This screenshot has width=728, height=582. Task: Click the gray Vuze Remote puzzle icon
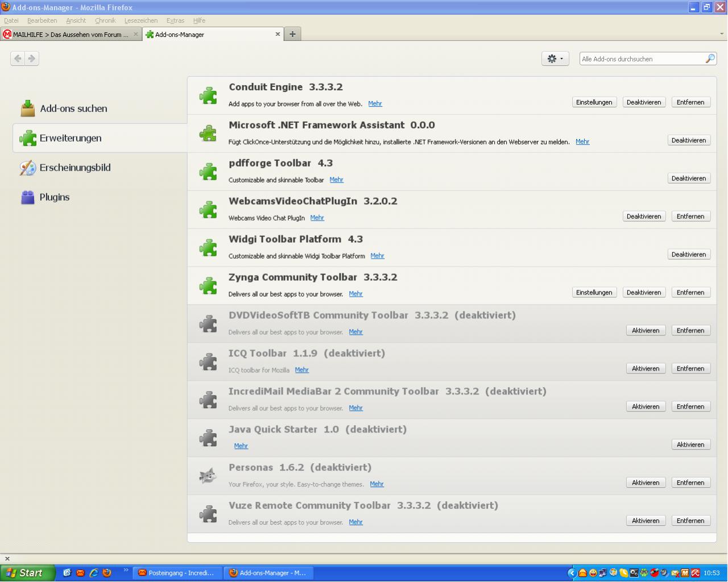pos(208,514)
